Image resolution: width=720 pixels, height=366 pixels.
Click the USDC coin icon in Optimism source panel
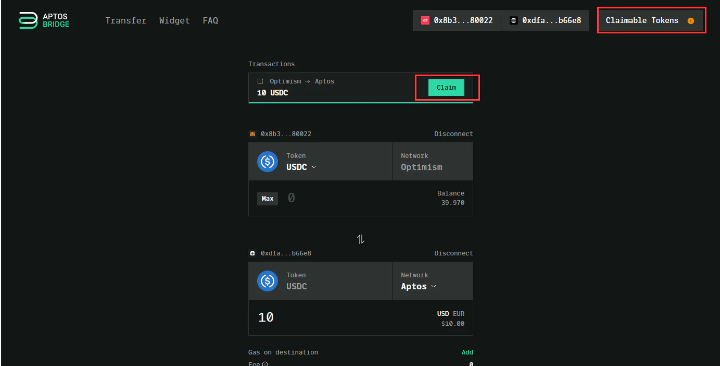[267, 161]
